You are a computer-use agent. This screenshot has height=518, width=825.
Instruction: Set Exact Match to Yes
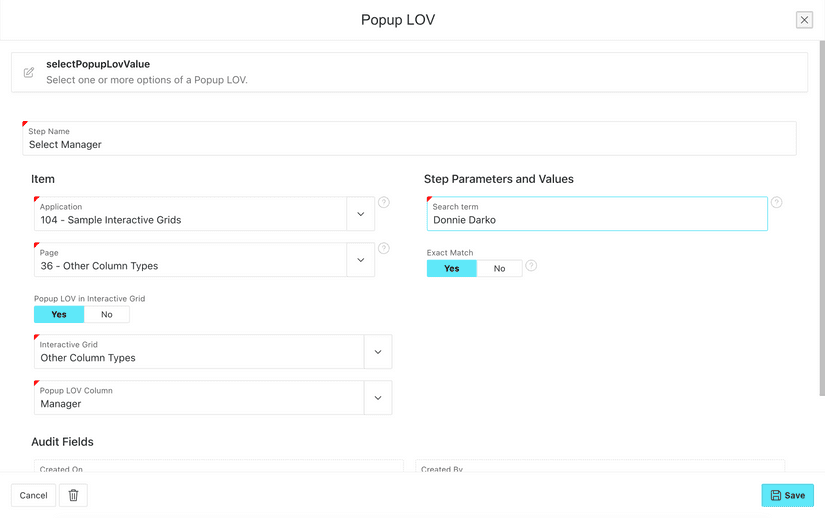tap(452, 268)
